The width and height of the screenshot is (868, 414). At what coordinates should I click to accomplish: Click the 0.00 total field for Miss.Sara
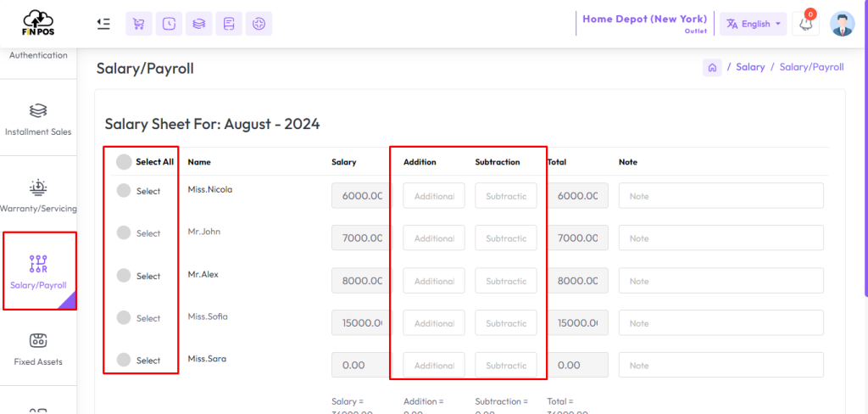pyautogui.click(x=578, y=365)
